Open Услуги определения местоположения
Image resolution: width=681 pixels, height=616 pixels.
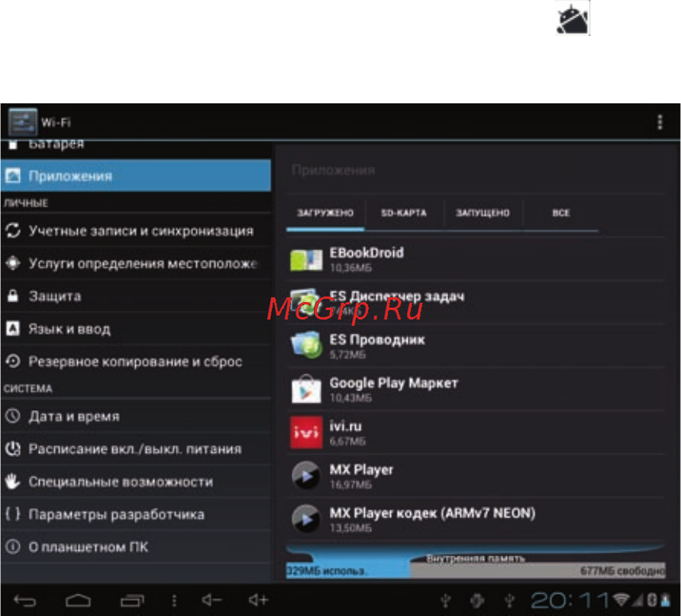click(x=136, y=263)
